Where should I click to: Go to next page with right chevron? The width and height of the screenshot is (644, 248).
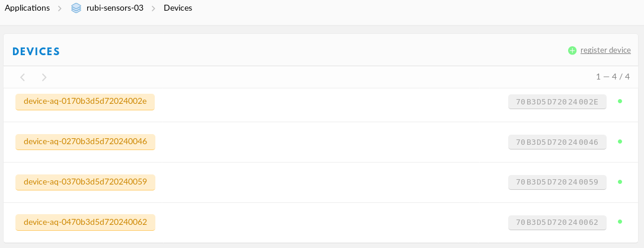44,77
